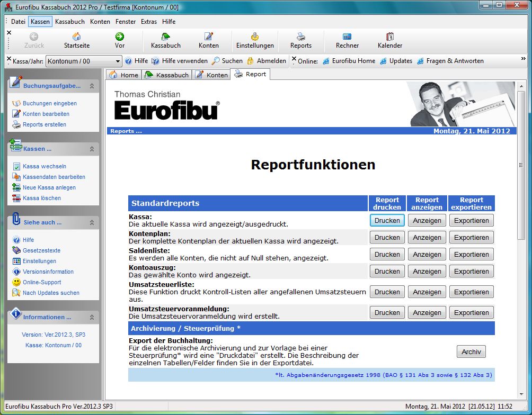The image size is (532, 415).
Task: Click the scrollbar down arrow
Action: click(x=521, y=394)
